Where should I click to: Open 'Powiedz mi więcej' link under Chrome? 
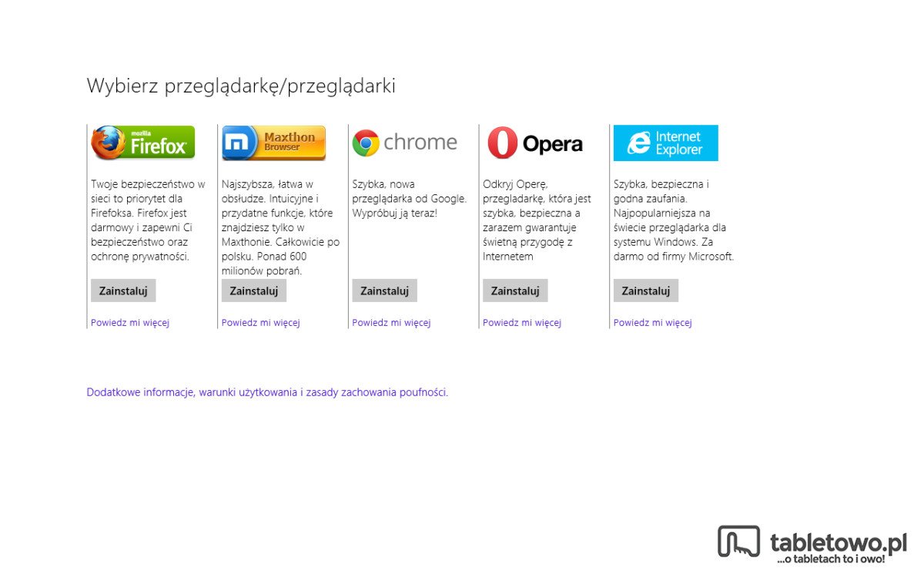(391, 323)
